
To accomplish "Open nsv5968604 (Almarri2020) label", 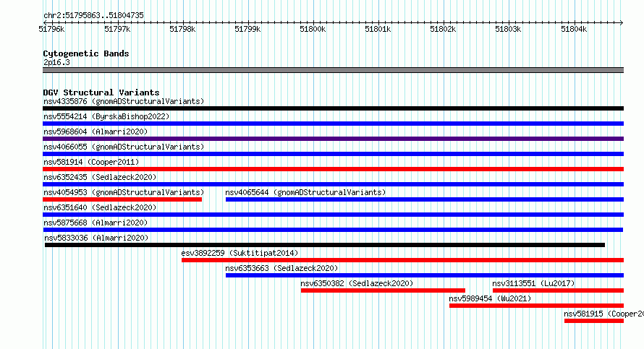I will (x=96, y=132).
